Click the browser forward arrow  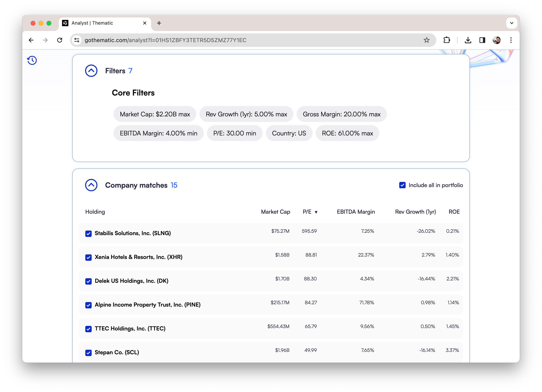pyautogui.click(x=45, y=40)
